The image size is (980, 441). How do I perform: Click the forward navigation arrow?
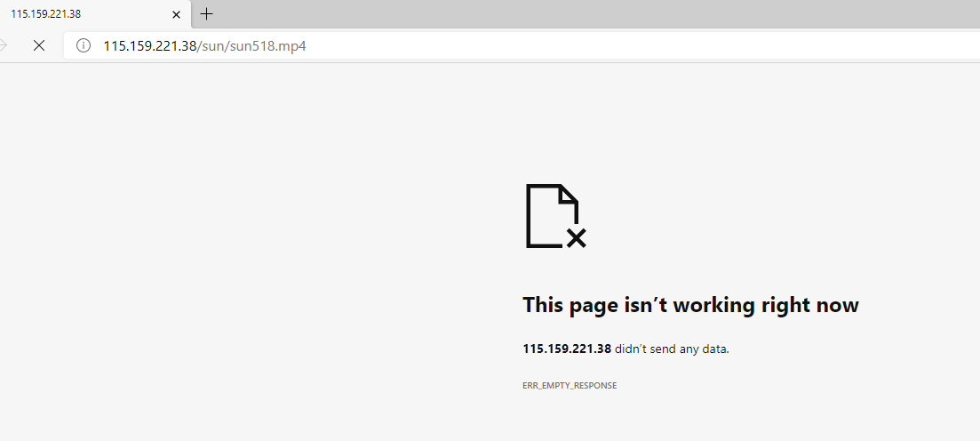[x=4, y=45]
